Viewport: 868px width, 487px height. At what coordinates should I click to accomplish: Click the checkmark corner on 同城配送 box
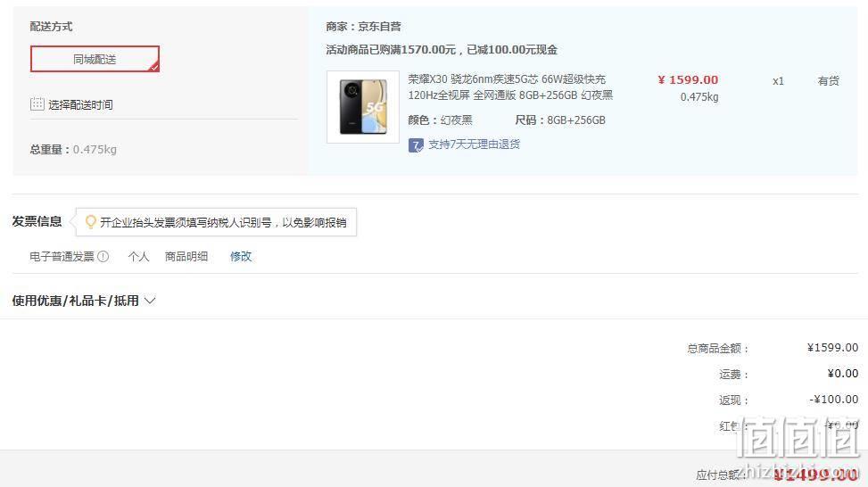154,67
